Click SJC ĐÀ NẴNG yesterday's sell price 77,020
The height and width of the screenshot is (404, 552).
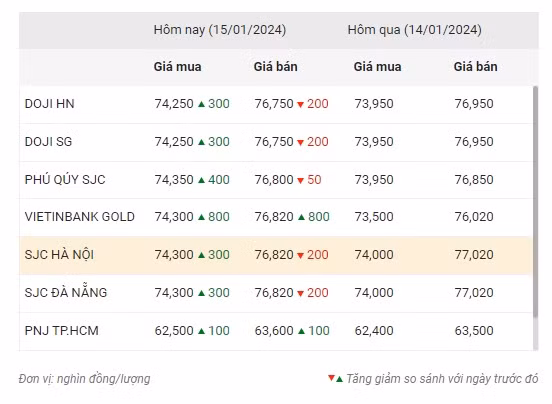[474, 293]
